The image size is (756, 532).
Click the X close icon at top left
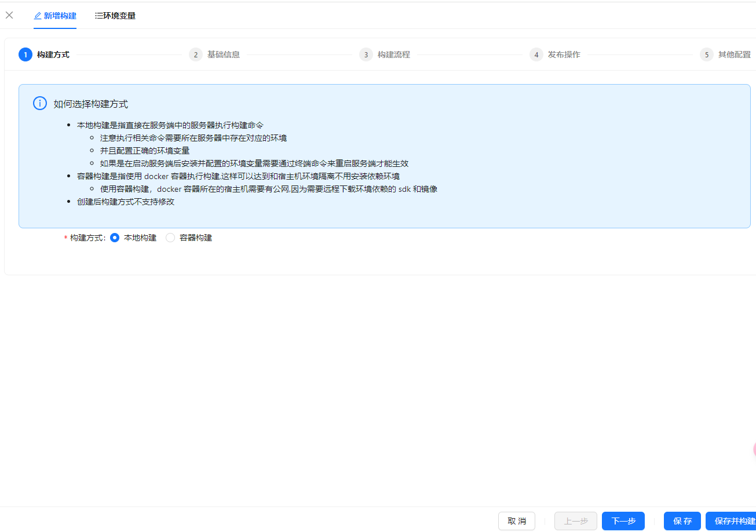point(9,15)
